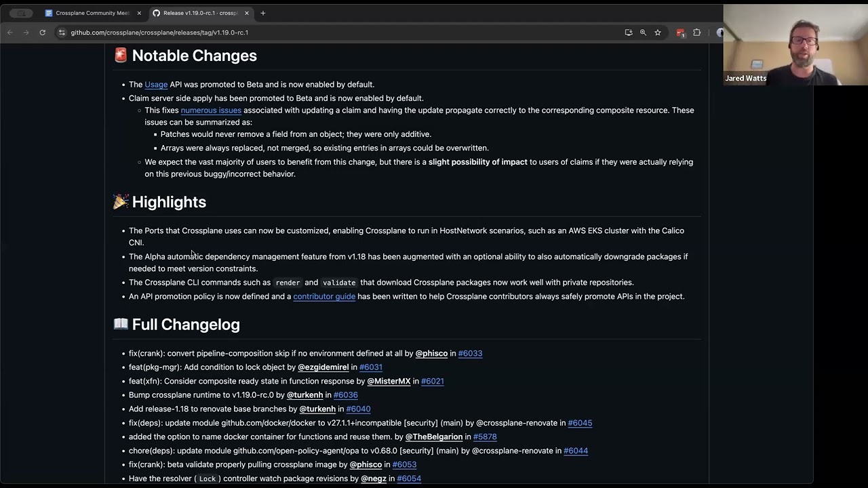Open pull request #6044
Viewport: 868px width, 488px height.
click(576, 451)
